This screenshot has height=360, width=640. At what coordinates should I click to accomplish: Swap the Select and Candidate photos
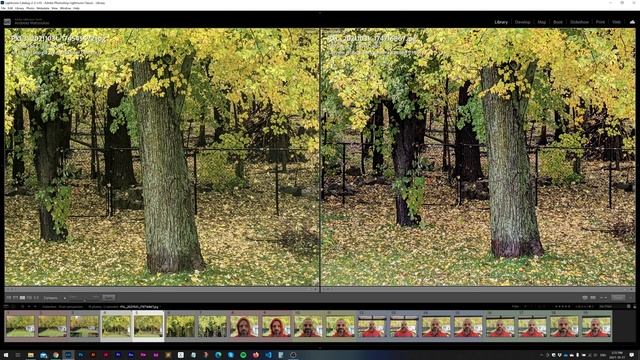(x=585, y=298)
